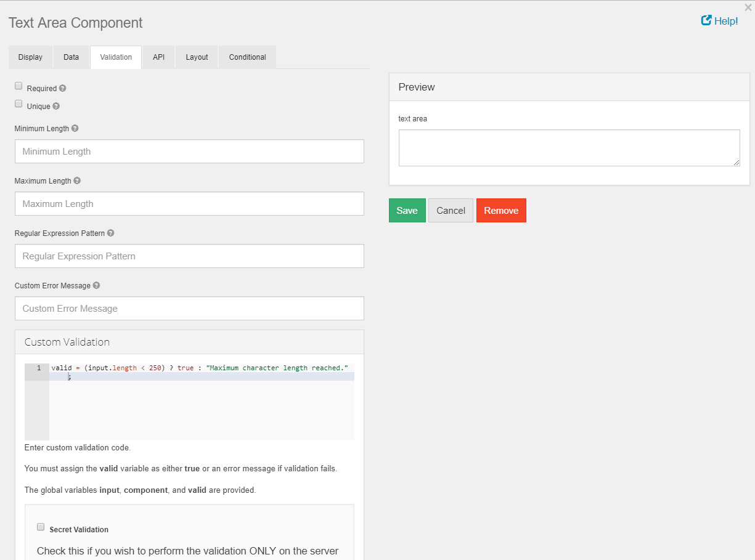Image resolution: width=755 pixels, height=560 pixels.
Task: Click the Regular Expression Pattern help icon
Action: 111,233
